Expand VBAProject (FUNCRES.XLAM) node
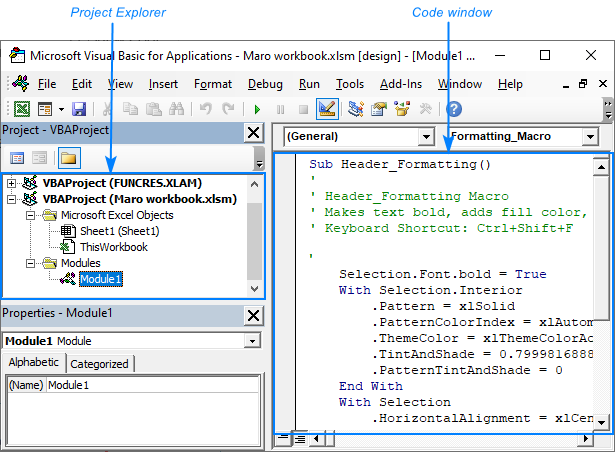This screenshot has height=452, width=615. pyautogui.click(x=11, y=183)
